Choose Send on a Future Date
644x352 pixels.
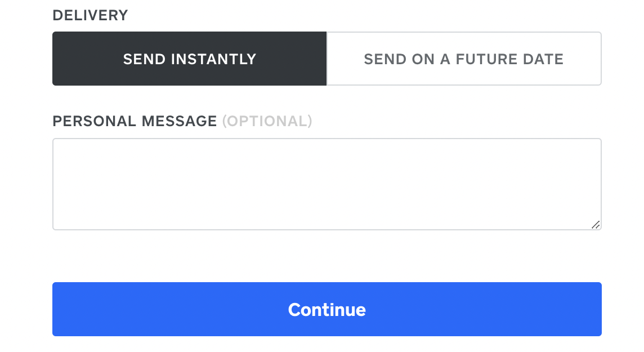click(x=464, y=59)
